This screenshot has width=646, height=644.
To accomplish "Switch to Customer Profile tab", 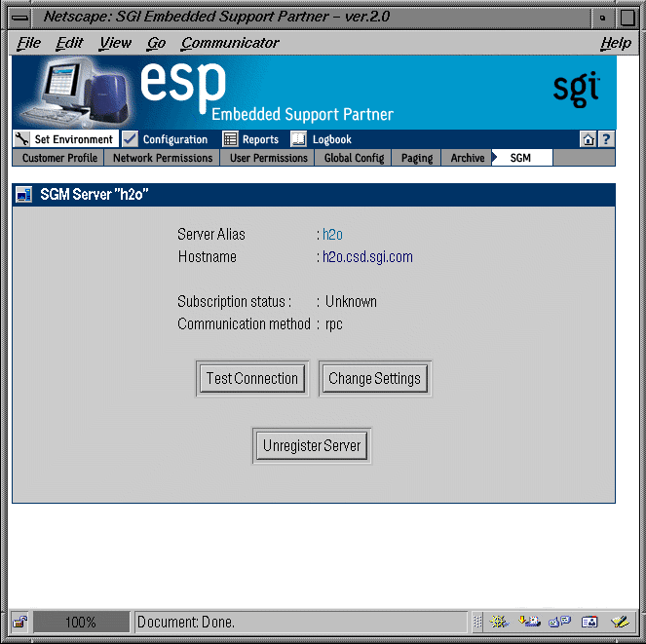I will [x=59, y=158].
